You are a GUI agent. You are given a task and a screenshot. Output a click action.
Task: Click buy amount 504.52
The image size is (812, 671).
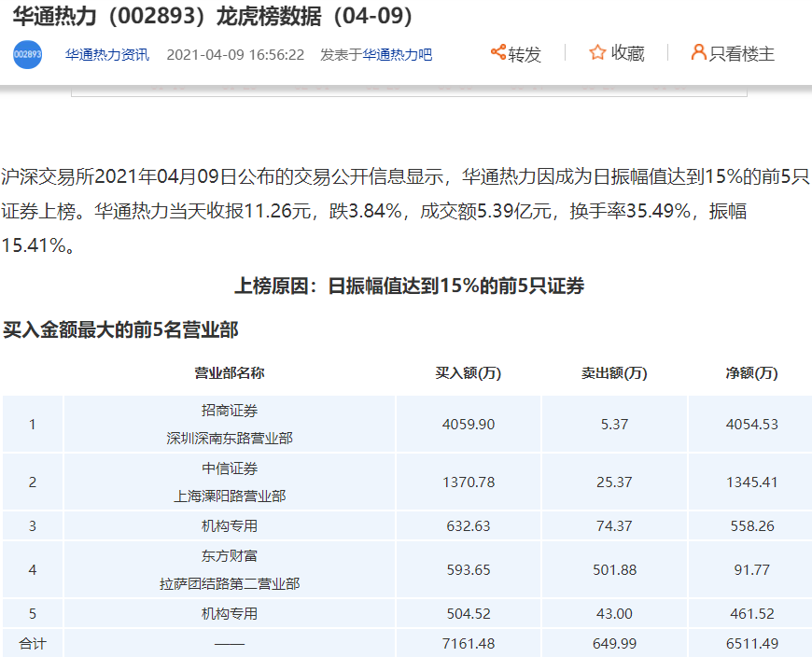coord(469,614)
